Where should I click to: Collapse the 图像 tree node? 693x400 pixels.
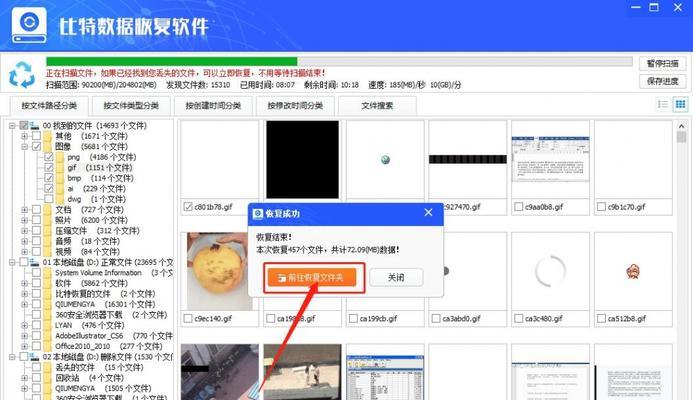click(25, 147)
